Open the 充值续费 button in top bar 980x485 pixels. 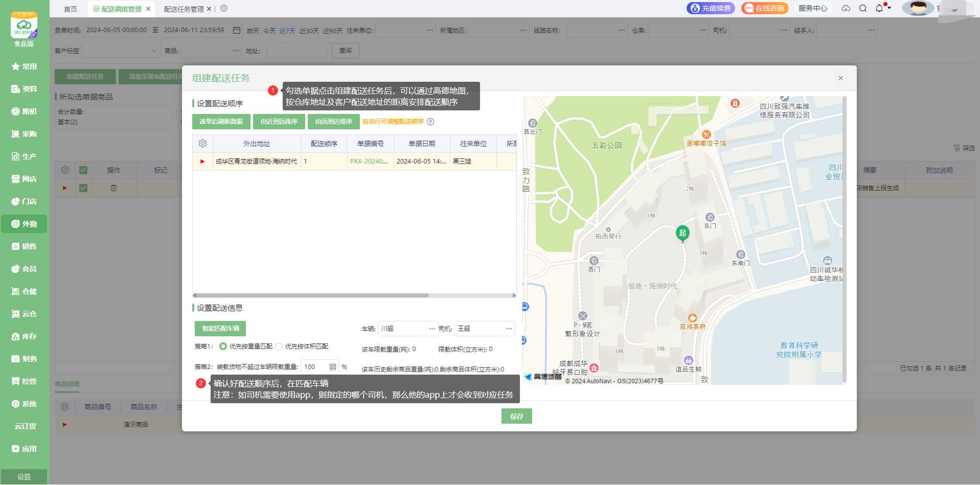tap(711, 8)
